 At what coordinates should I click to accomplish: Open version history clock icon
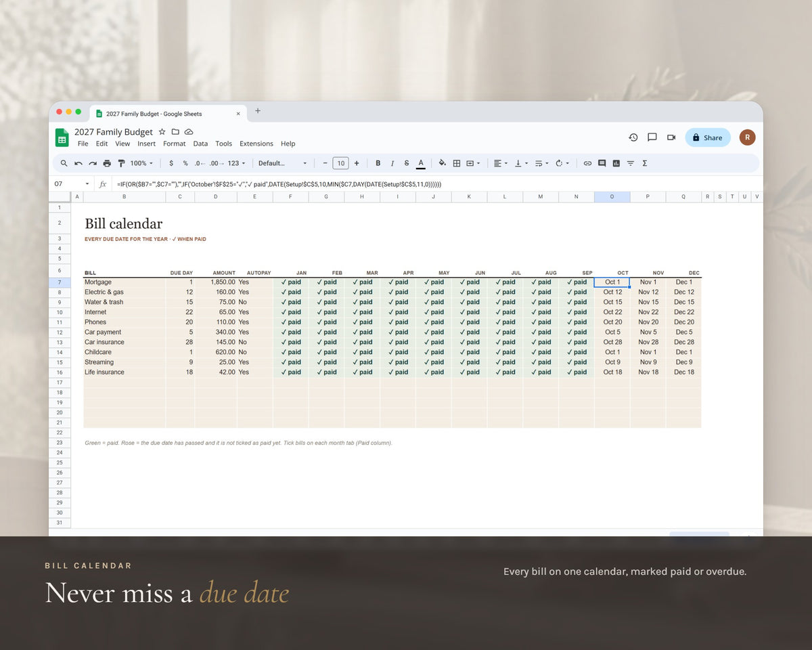point(633,137)
